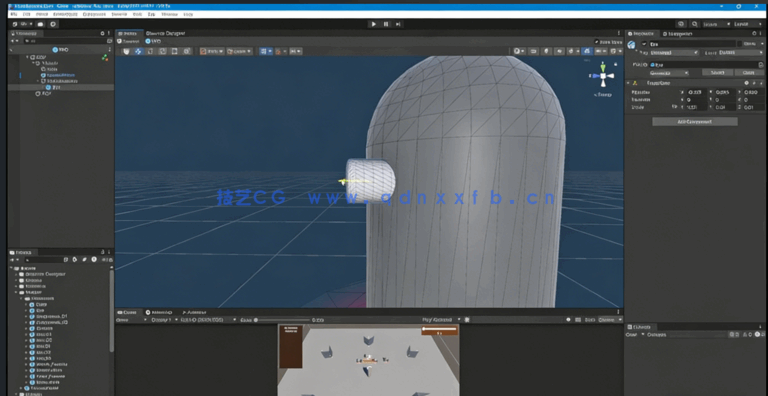Select the Inspector tab

[641, 33]
